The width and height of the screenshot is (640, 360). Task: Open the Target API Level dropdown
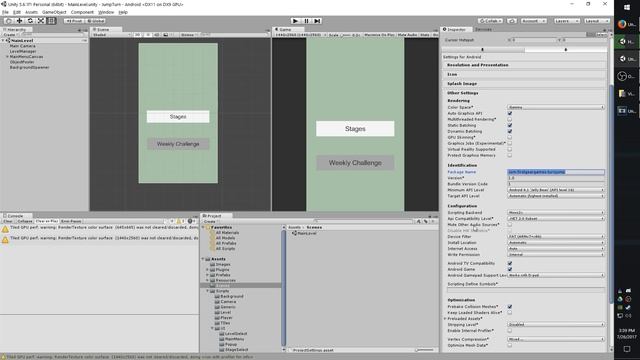coord(556,196)
